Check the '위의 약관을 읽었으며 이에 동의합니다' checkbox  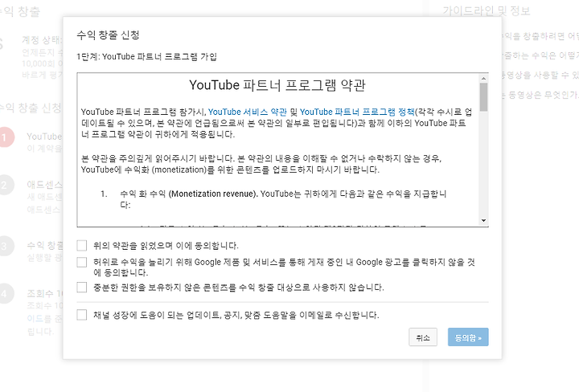[81, 246]
